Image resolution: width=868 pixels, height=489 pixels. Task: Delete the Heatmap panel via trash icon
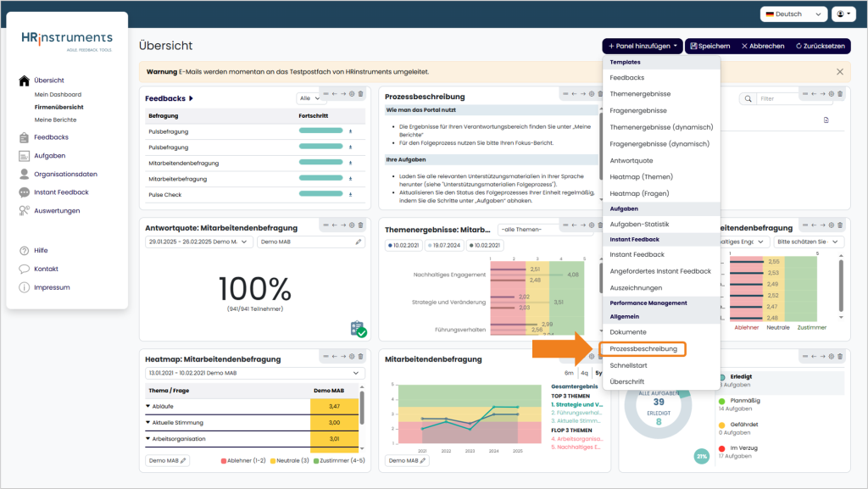click(361, 356)
